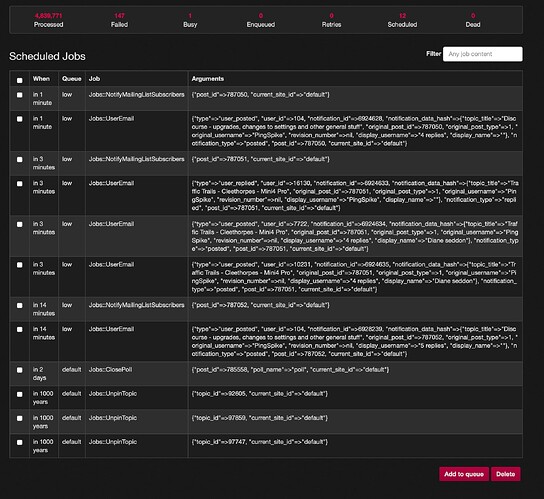Check the UnpinTopic topic_id 97747 row

[x=20, y=442]
